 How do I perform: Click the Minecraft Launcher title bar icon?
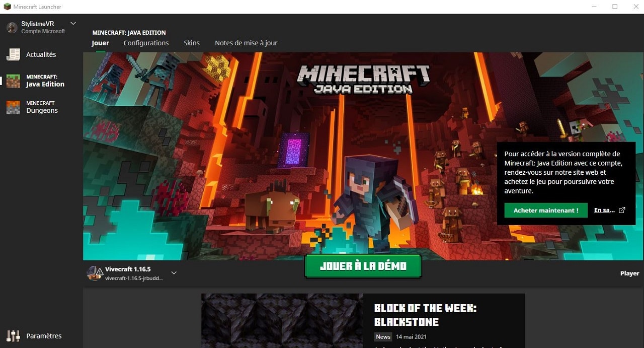[7, 7]
